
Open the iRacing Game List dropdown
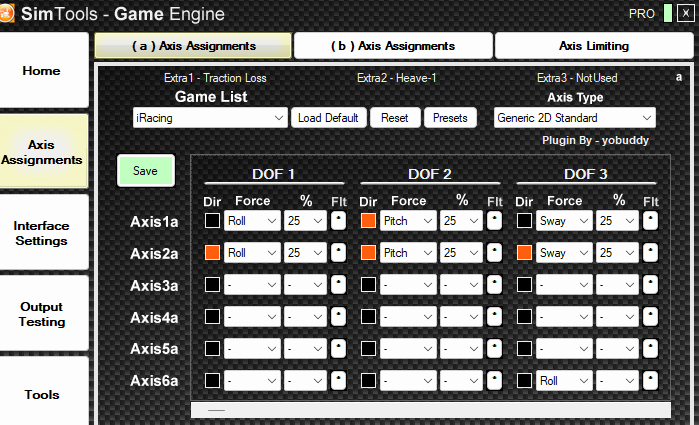[x=210, y=118]
